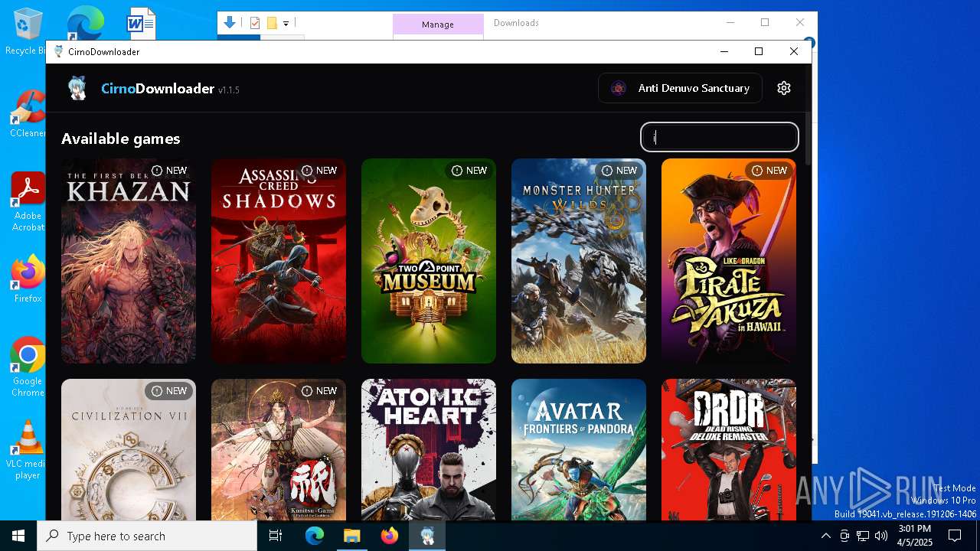This screenshot has height=551, width=980.
Task: Focus the game search input field
Action: [720, 137]
